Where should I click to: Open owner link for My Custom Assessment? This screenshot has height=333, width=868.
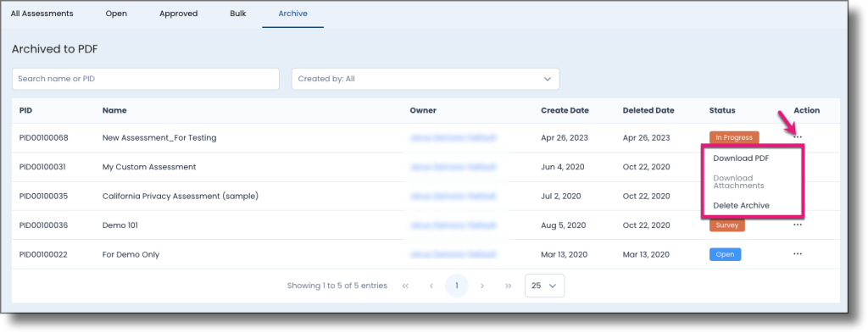coord(453,167)
